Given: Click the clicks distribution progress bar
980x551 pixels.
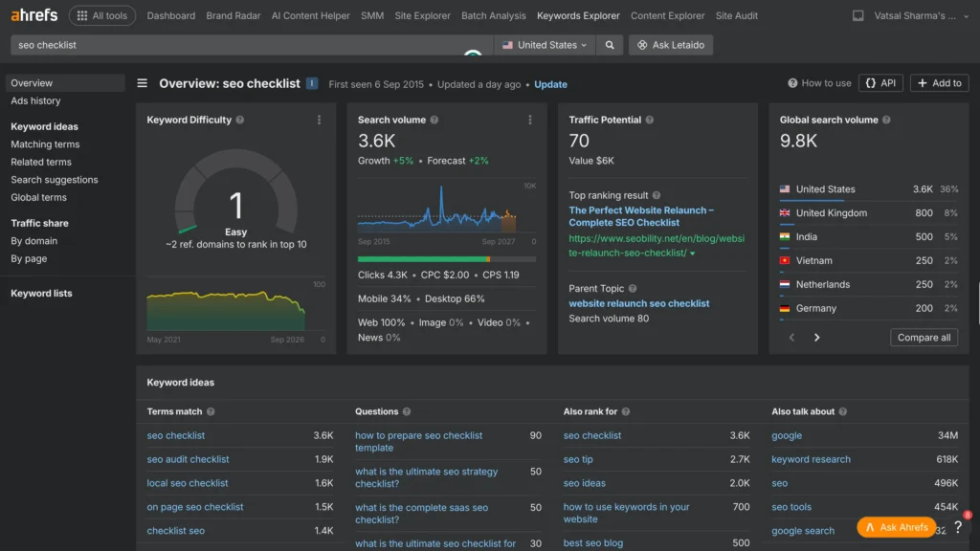Looking at the screenshot, I should (446, 258).
